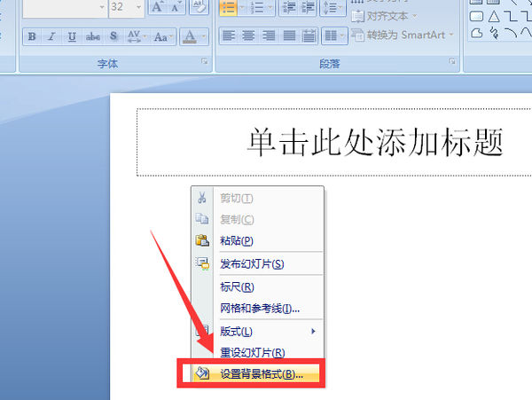Image resolution: width=532 pixels, height=400 pixels.
Task: Choose 粘贴 (Paste) in context menu
Action: 236,240
